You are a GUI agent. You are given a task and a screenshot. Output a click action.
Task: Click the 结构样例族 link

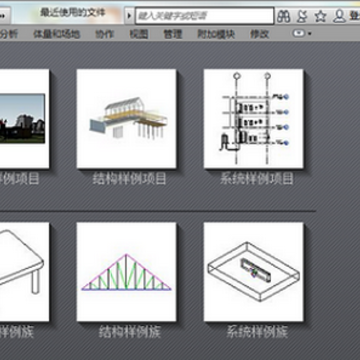coord(130,332)
